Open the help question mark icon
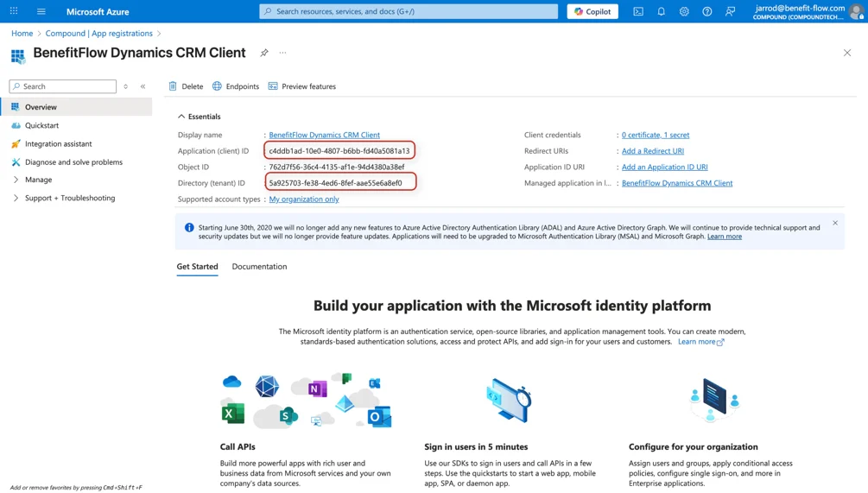The height and width of the screenshot is (493, 868). (x=706, y=11)
